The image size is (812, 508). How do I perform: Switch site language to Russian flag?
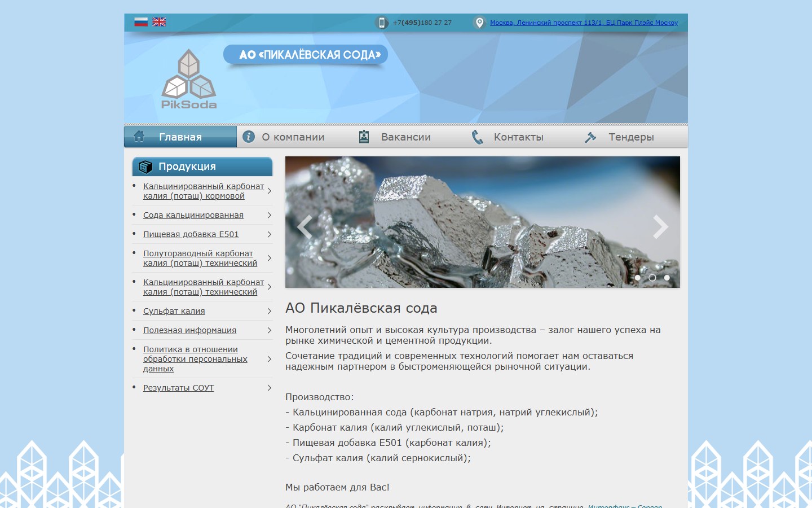click(x=141, y=22)
